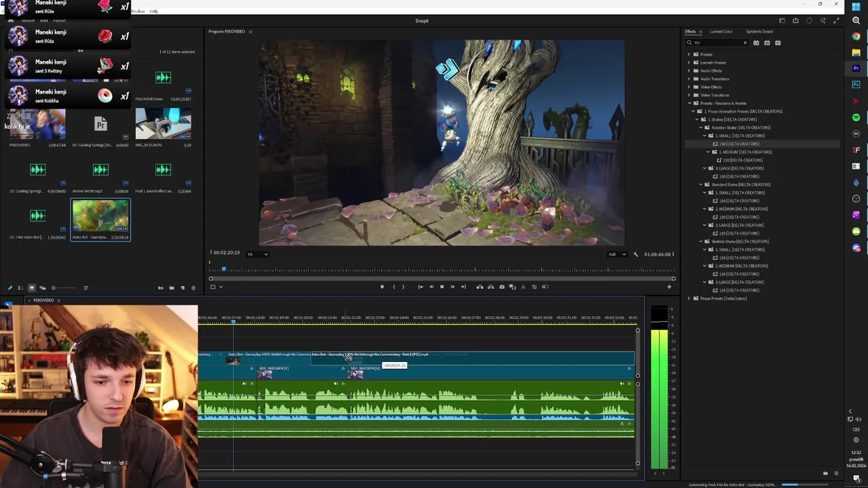Switch Project panel to freeform view
The height and width of the screenshot is (488, 868).
(43, 288)
